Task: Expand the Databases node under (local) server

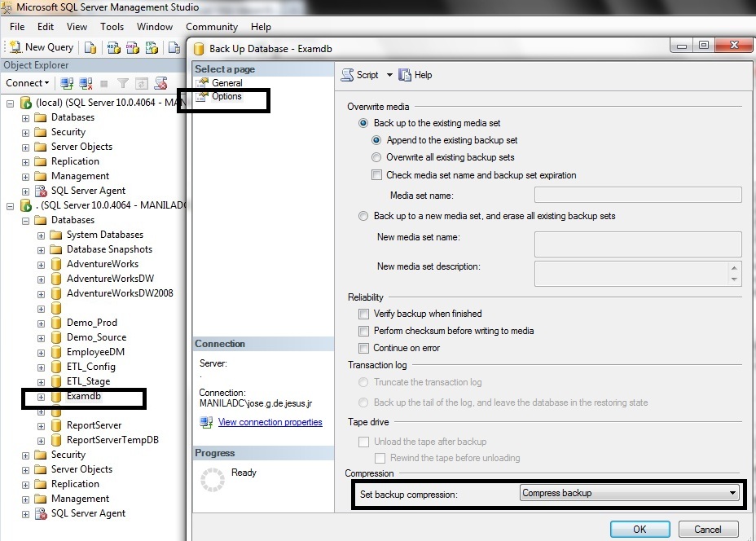Action: pos(25,118)
